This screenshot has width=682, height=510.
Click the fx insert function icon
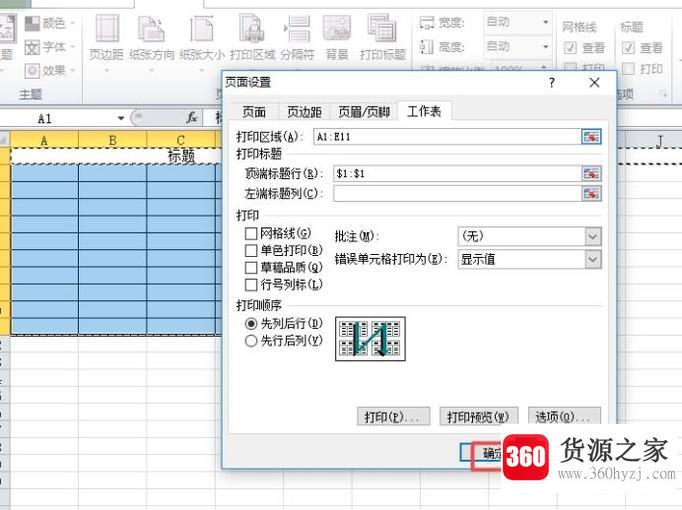pos(191,117)
